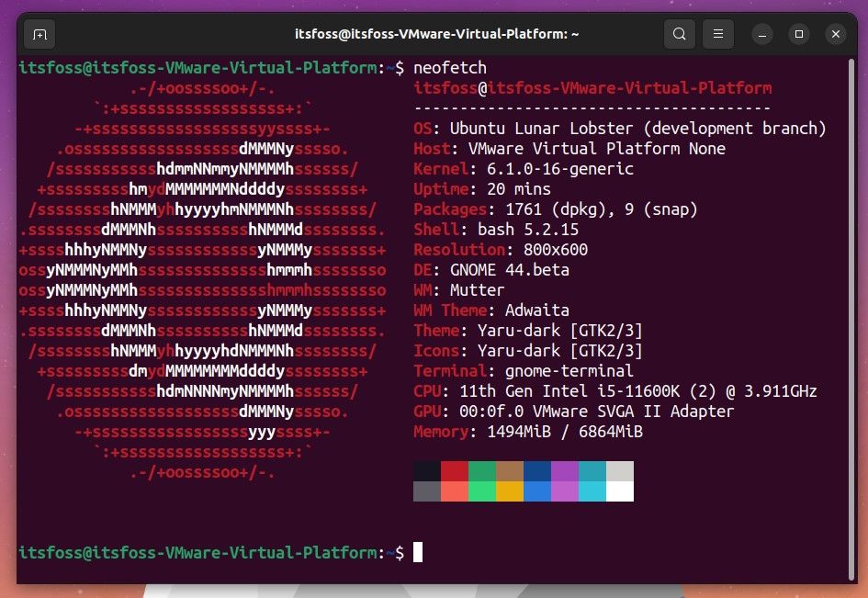868x598 pixels.
Task: Click the yellow color block
Action: tap(510, 491)
